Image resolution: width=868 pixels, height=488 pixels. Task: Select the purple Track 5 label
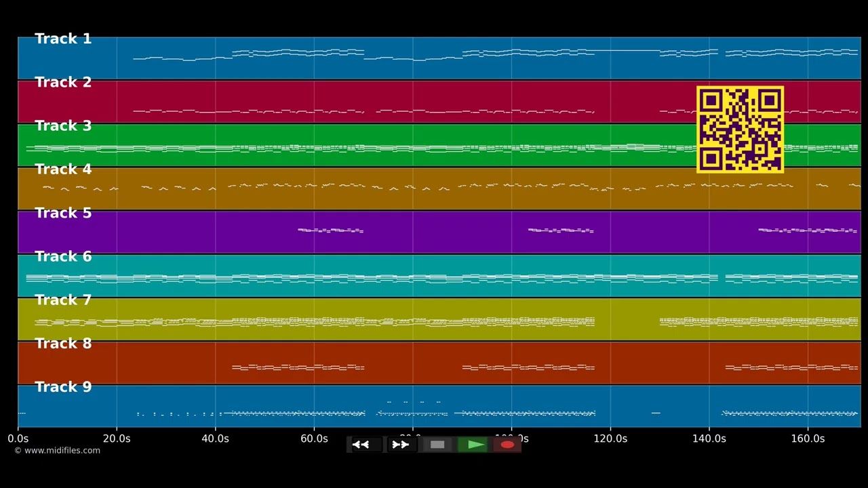pyautogui.click(x=63, y=213)
